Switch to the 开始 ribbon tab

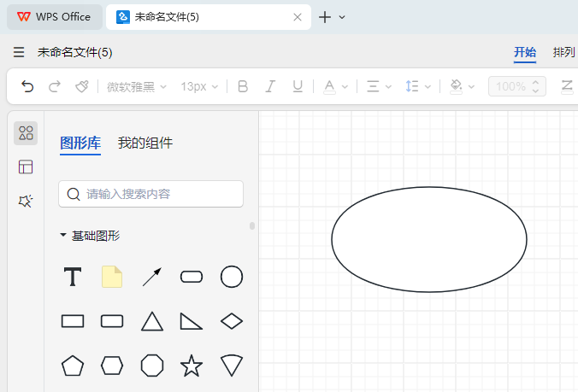point(525,52)
